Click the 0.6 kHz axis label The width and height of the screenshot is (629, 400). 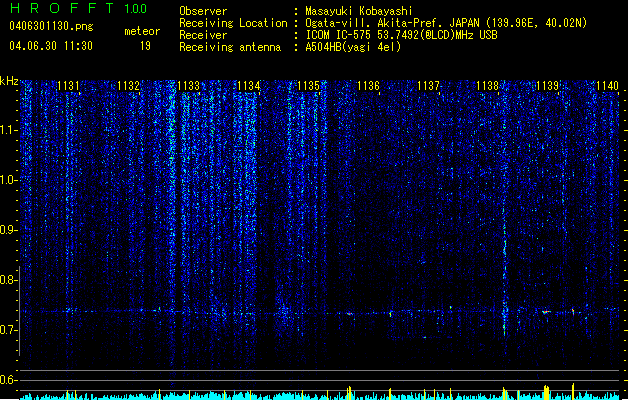click(9, 380)
